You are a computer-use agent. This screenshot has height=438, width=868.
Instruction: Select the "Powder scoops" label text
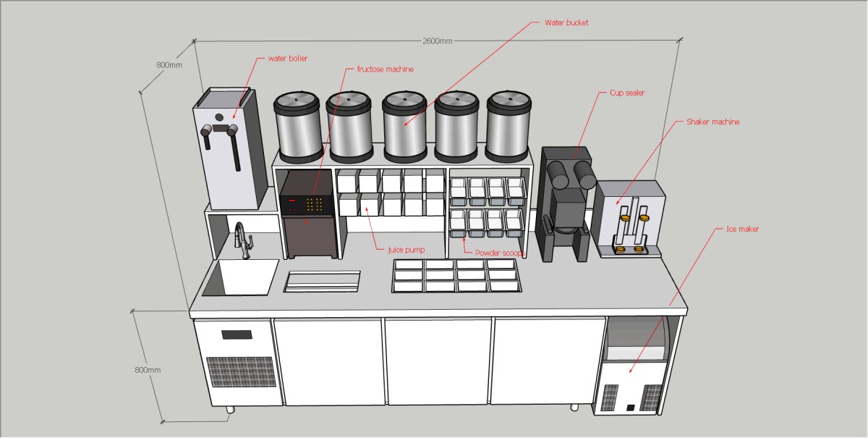point(500,253)
